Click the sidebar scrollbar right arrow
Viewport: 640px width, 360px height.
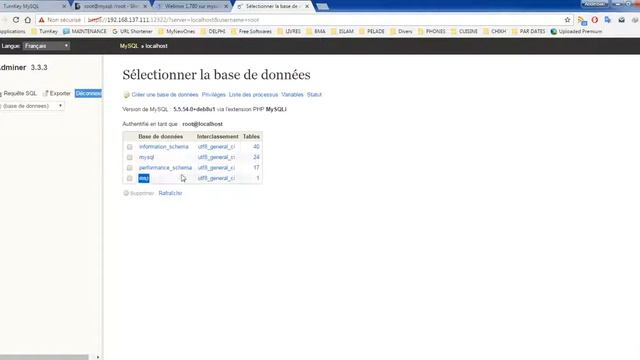98,357
